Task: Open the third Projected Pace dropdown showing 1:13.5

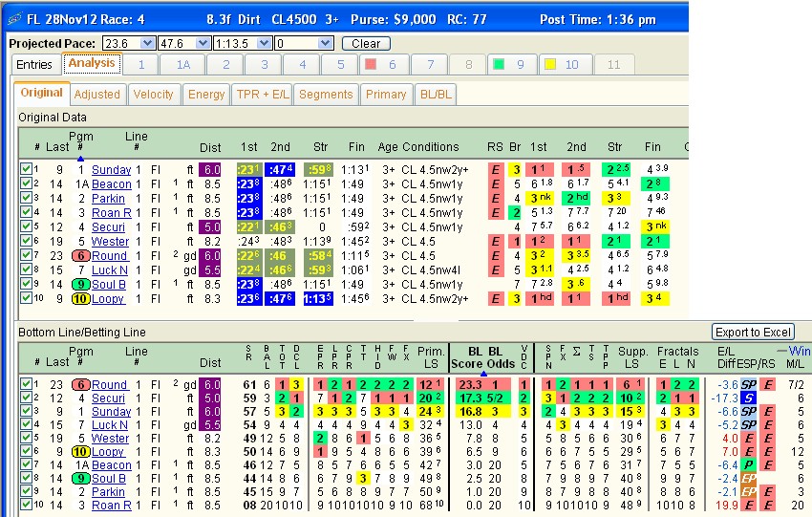Action: pos(264,44)
